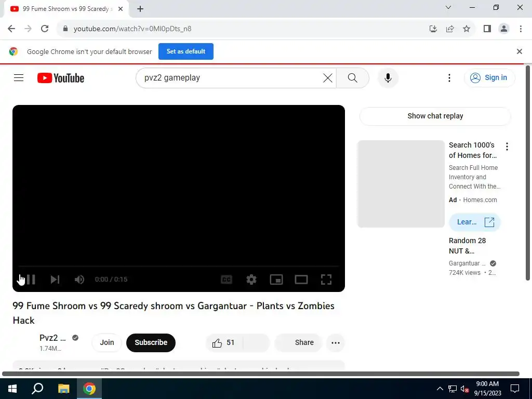The height and width of the screenshot is (399, 532).
Task: Toggle Chrome side panel
Action: click(x=487, y=29)
